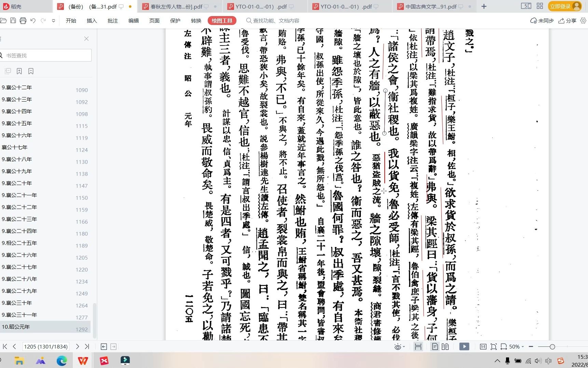This screenshot has width=588, height=368.
Task: Click the add bookmark icon
Action: [x=19, y=71]
